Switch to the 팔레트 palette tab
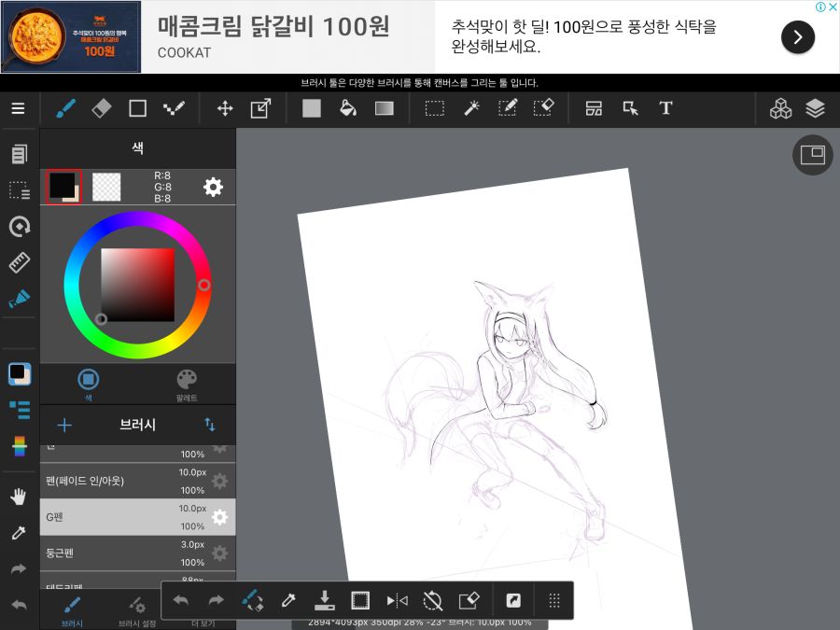 187,385
